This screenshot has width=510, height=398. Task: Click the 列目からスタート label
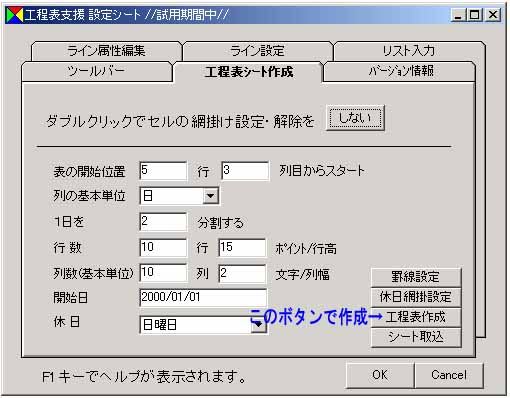pyautogui.click(x=322, y=171)
